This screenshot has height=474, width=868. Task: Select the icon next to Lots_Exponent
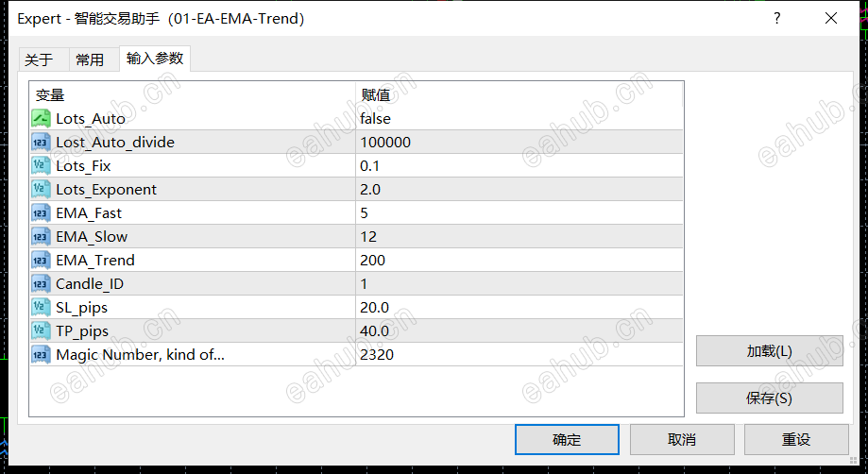pos(41,189)
